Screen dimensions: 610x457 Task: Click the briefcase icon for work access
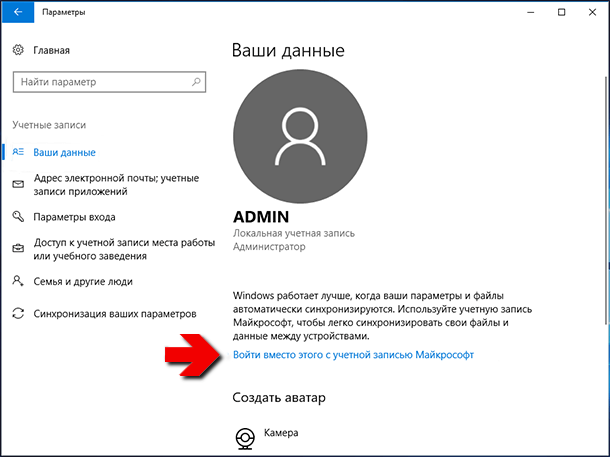(18, 249)
